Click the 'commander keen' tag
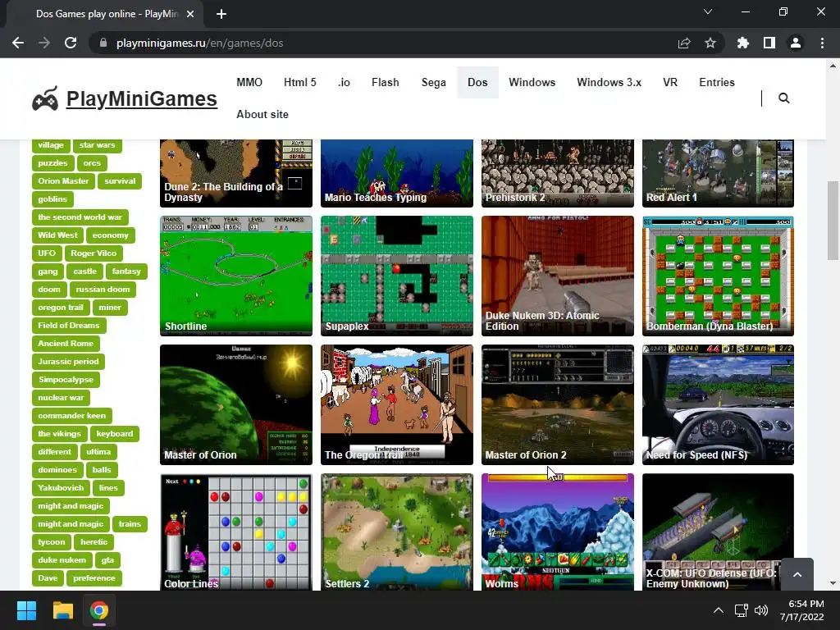This screenshot has width=840, height=630. 72,416
